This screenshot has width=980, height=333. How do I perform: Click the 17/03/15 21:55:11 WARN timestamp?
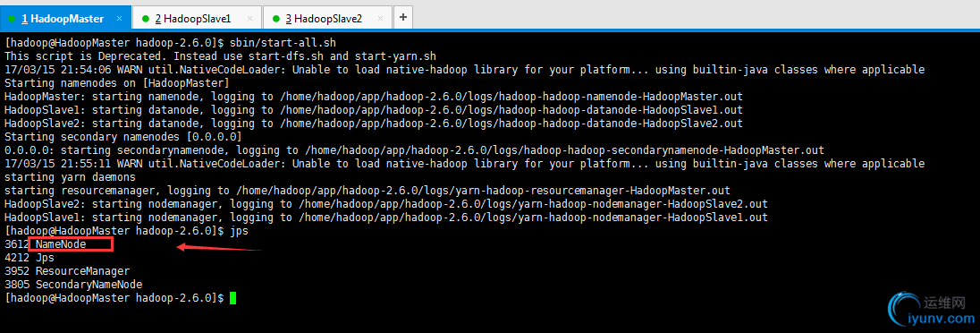point(57,164)
